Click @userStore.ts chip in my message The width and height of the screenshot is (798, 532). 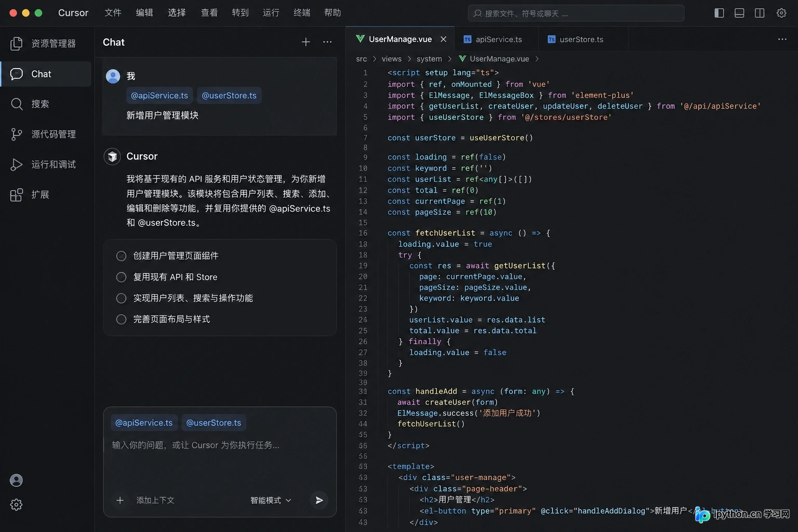(229, 96)
